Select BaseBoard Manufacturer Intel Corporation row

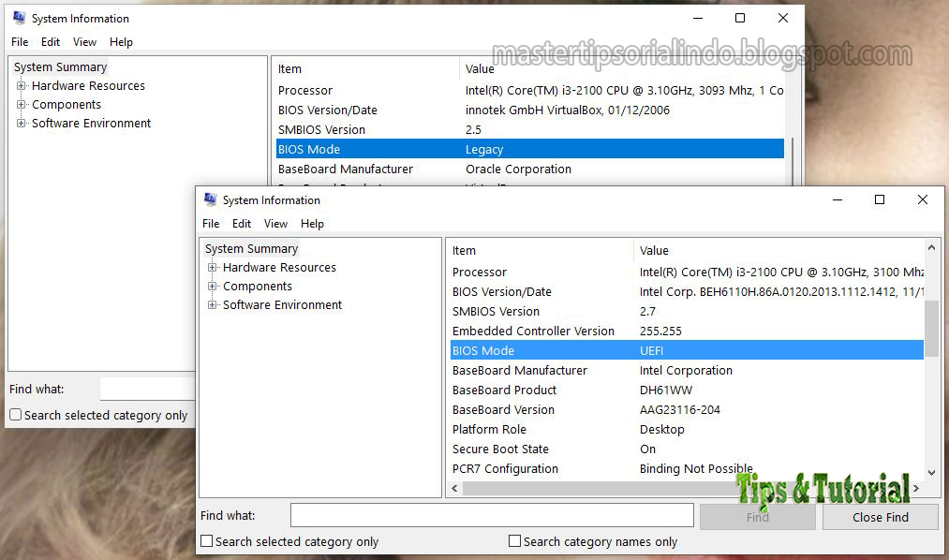(x=687, y=370)
